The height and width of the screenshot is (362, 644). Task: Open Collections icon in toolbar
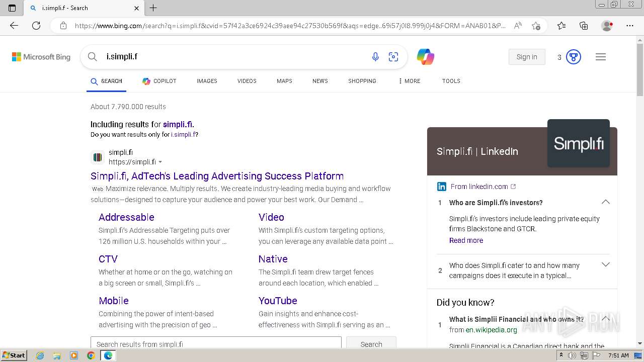[584, 26]
